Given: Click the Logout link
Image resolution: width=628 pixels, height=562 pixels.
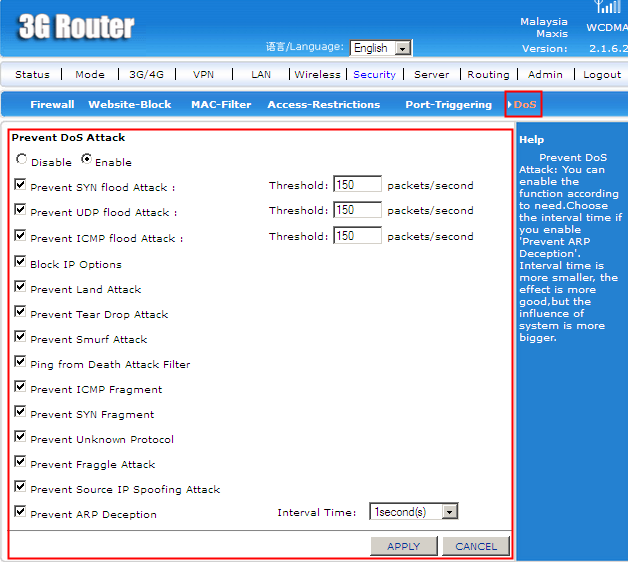Looking at the screenshot, I should pyautogui.click(x=602, y=74).
